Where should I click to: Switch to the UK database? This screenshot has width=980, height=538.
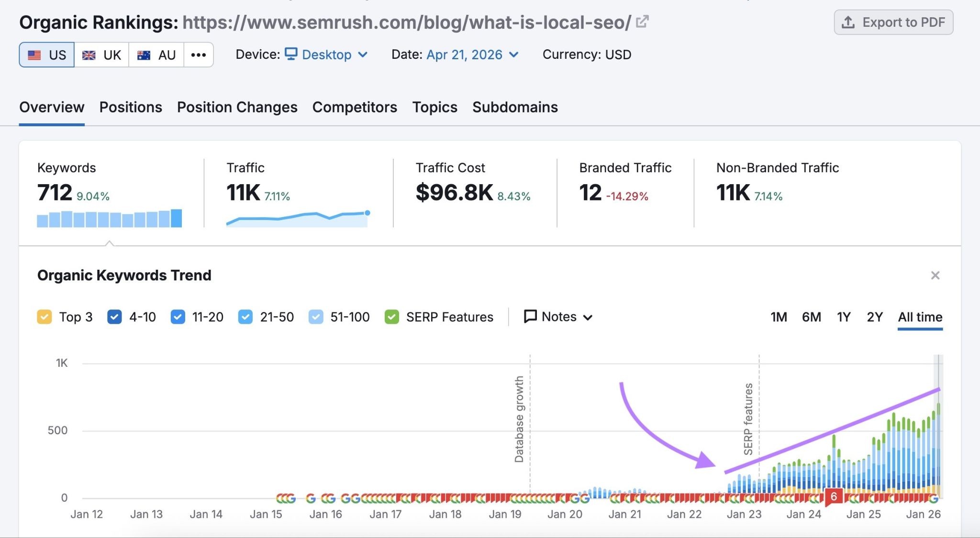[101, 55]
